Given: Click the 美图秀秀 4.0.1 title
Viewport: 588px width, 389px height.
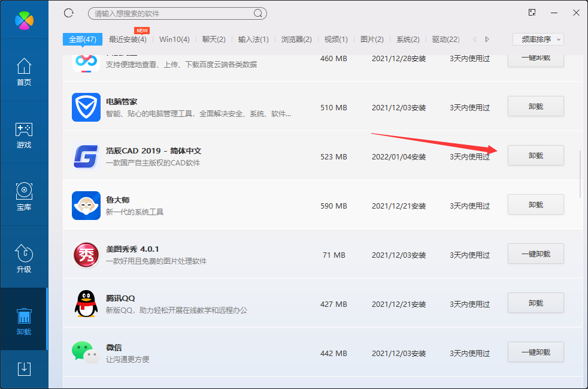Looking at the screenshot, I should [132, 249].
